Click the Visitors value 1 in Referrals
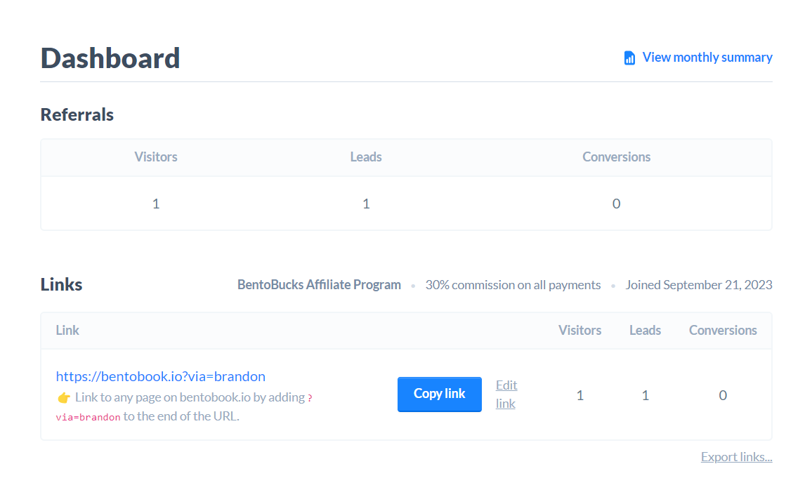The height and width of the screenshot is (504, 812). click(156, 204)
